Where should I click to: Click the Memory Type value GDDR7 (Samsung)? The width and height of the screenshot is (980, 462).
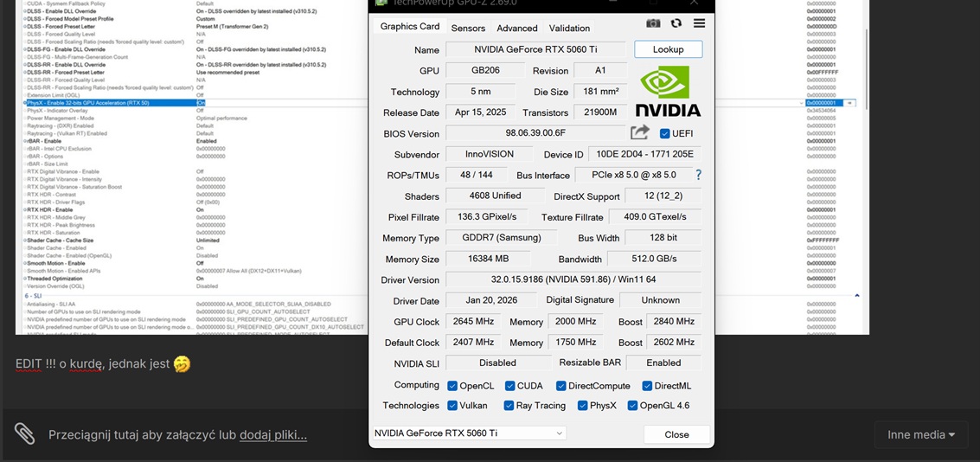tap(502, 238)
